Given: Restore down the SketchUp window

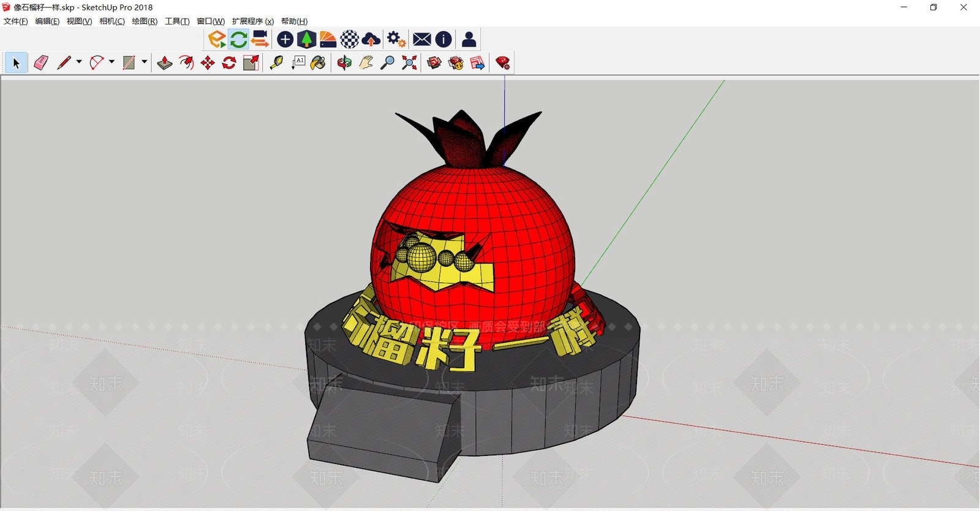Looking at the screenshot, I should point(933,7).
